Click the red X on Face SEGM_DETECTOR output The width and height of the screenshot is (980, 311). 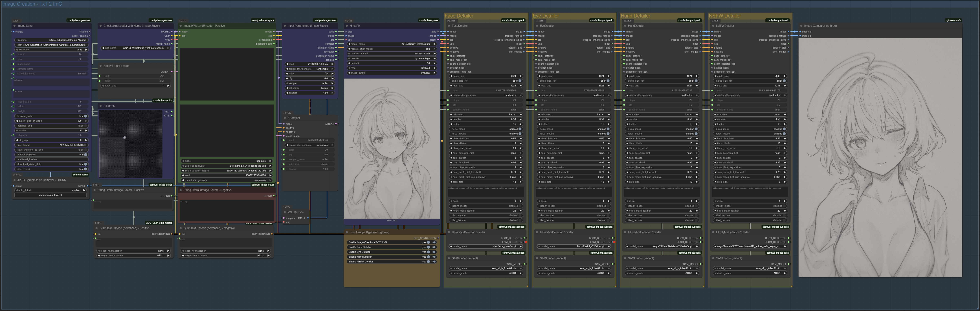click(x=526, y=242)
